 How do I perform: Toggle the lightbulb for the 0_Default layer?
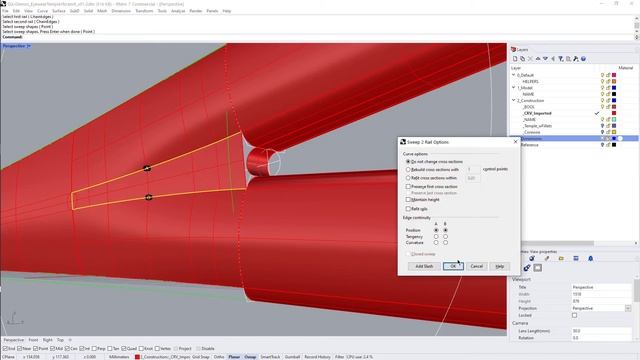click(602, 75)
